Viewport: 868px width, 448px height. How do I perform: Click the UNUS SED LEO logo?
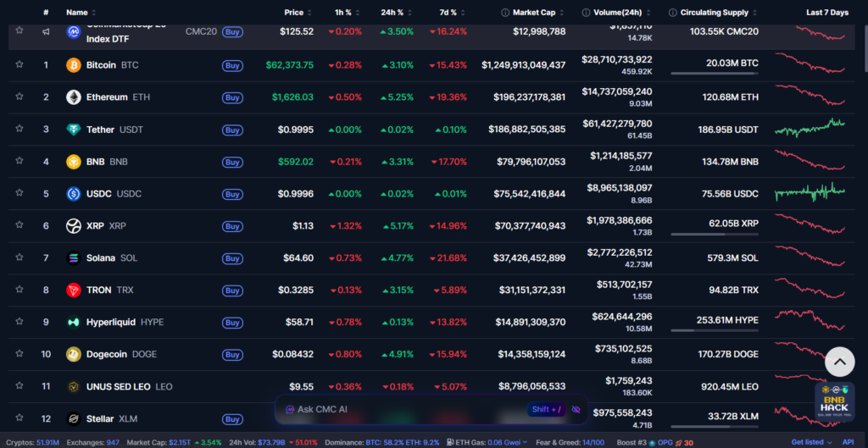pos(74,386)
